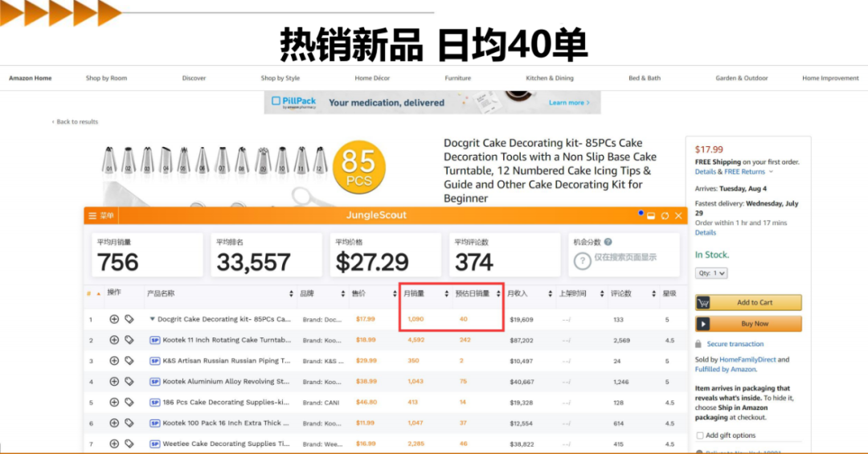Image resolution: width=868 pixels, height=454 pixels.
Task: Tag the Docgrit Cake Decorating kit row
Action: (x=129, y=319)
